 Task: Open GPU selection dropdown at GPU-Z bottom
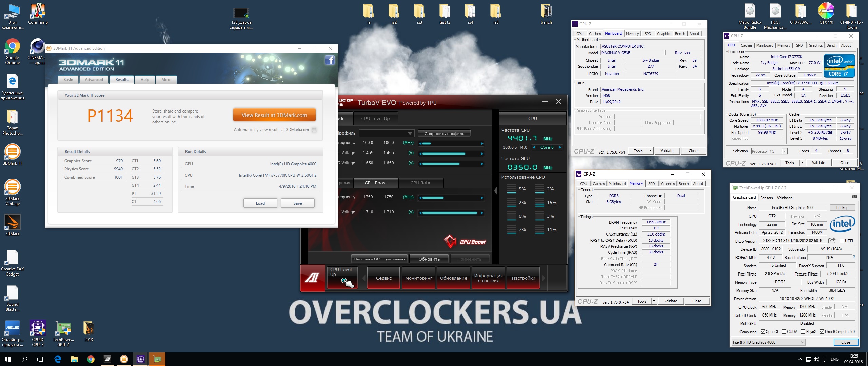coord(768,342)
